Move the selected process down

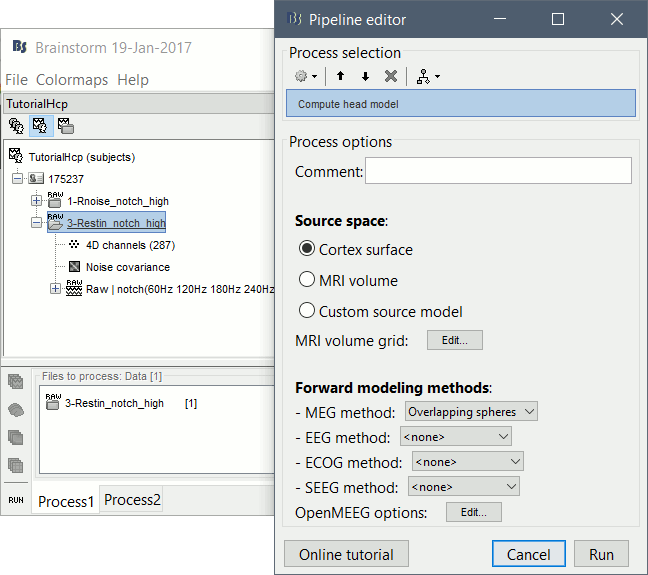tap(365, 76)
